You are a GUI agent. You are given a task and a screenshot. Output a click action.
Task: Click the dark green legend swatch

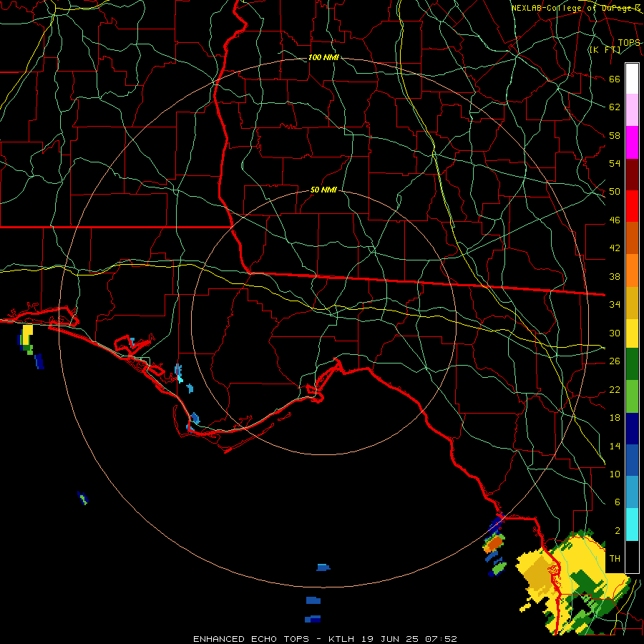coord(632,364)
